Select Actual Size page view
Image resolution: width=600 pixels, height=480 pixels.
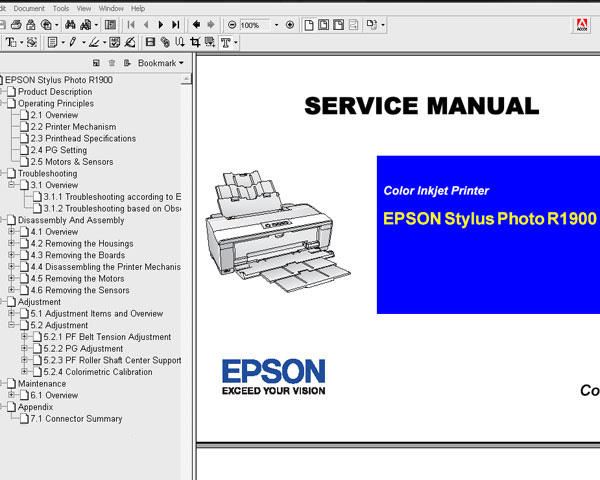point(309,25)
